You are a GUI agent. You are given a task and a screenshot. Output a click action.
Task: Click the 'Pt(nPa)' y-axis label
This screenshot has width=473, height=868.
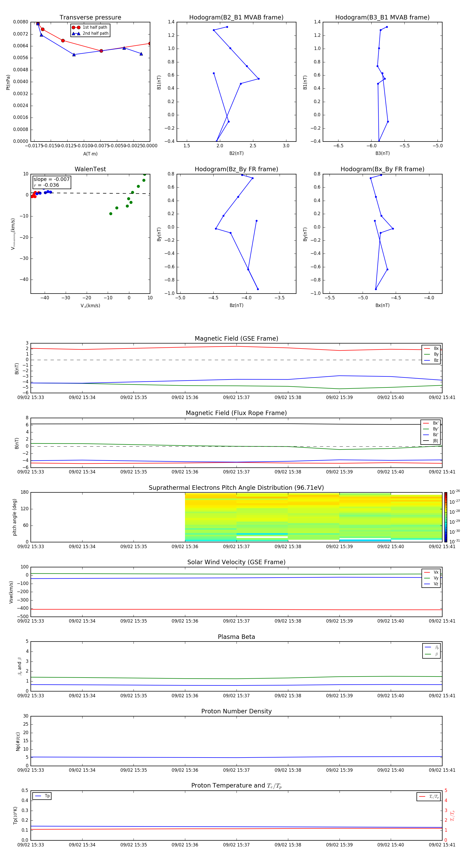pos(8,82)
